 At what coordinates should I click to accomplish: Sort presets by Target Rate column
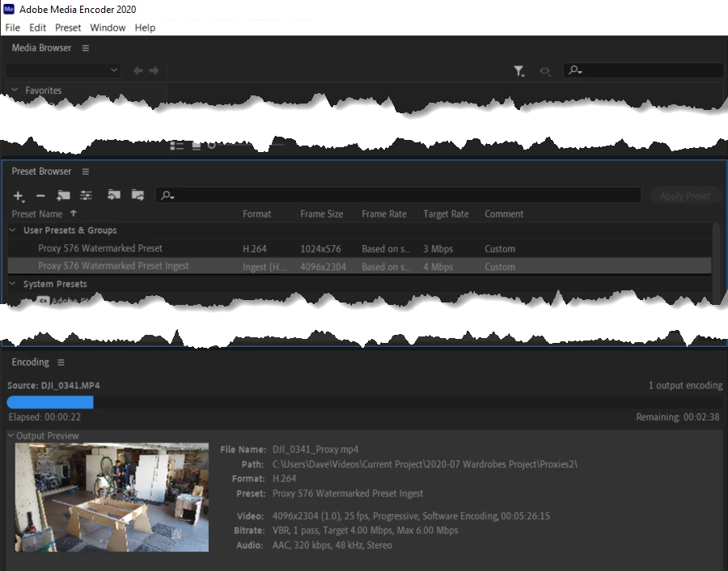(x=446, y=214)
